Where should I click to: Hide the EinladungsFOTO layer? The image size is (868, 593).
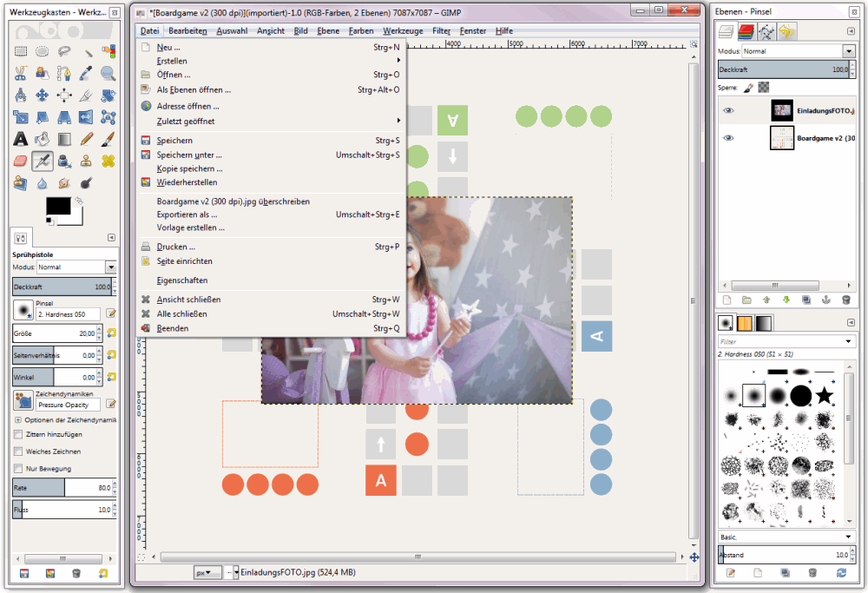(728, 111)
